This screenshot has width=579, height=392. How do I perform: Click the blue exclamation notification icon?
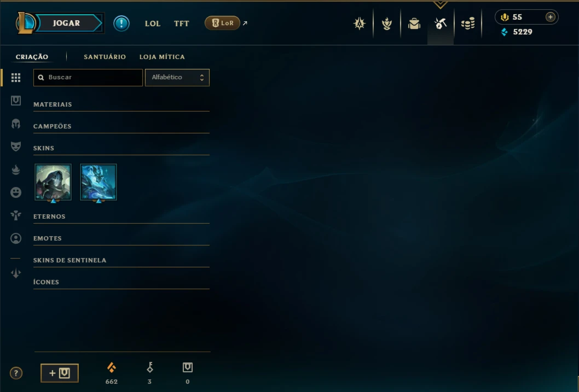click(x=121, y=23)
